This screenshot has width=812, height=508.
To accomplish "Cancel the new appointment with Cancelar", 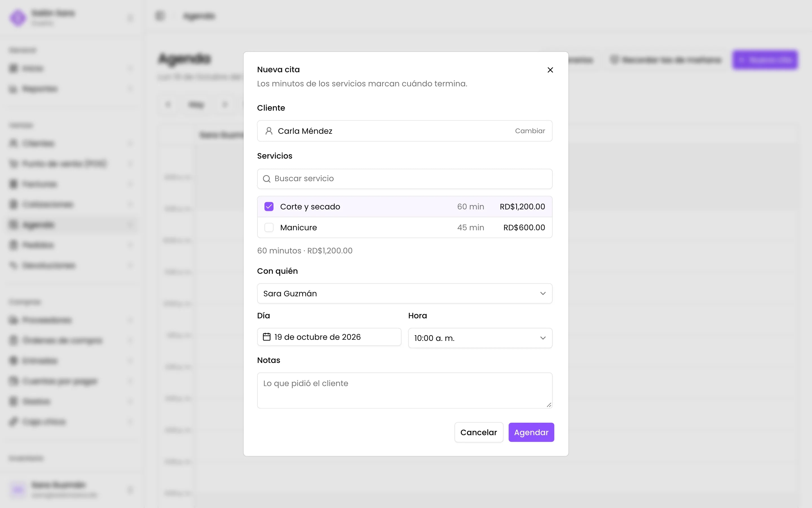I will click(x=479, y=432).
